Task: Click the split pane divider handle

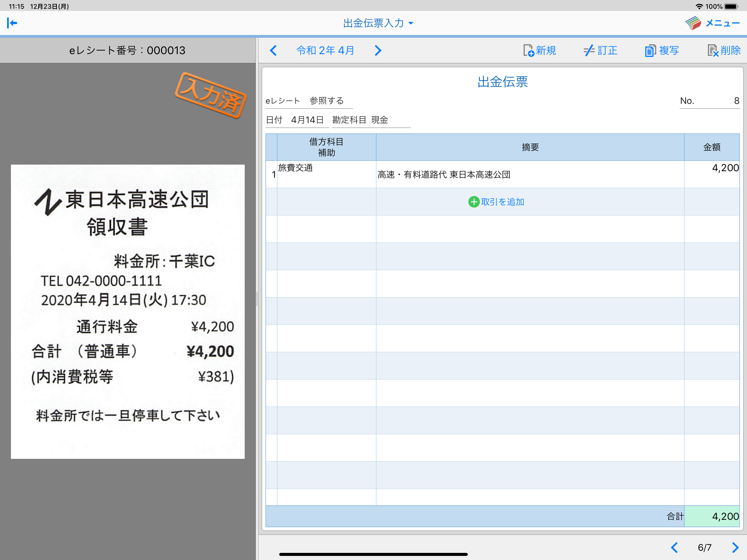Action: click(257, 299)
